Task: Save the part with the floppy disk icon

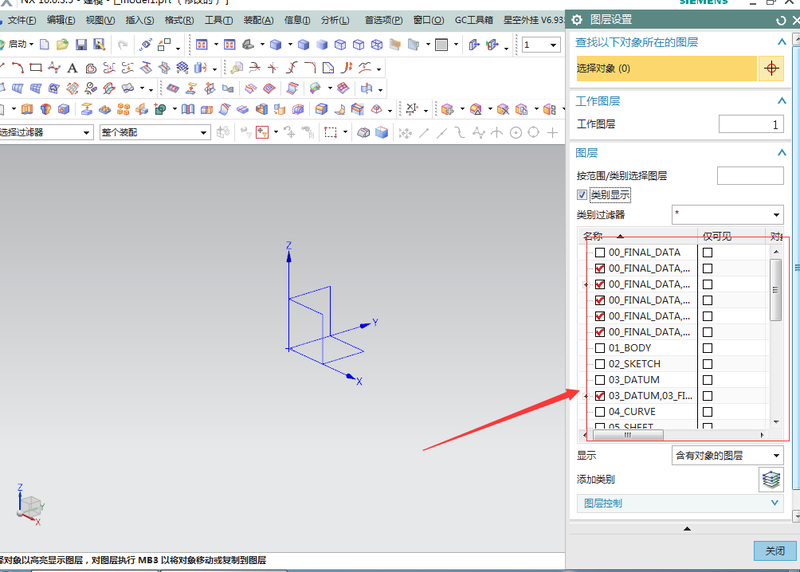Action: coord(81,45)
